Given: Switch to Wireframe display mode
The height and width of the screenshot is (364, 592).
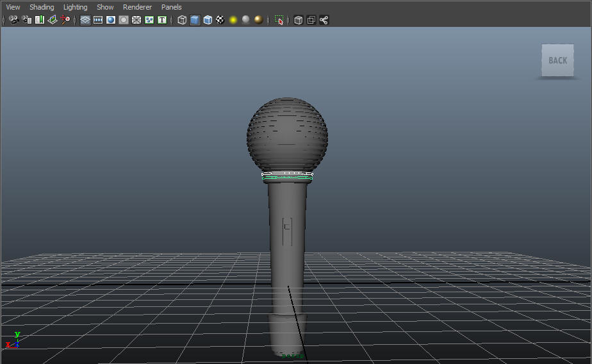Looking at the screenshot, I should (x=182, y=20).
